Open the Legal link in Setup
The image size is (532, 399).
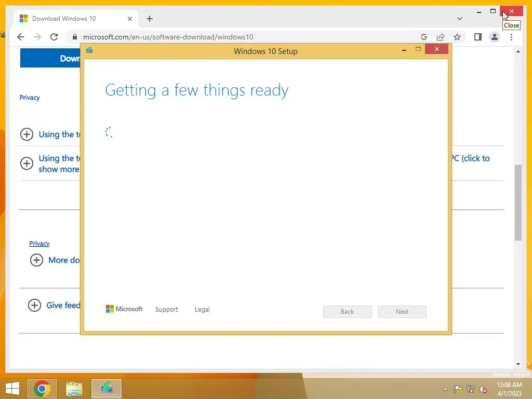(202, 310)
